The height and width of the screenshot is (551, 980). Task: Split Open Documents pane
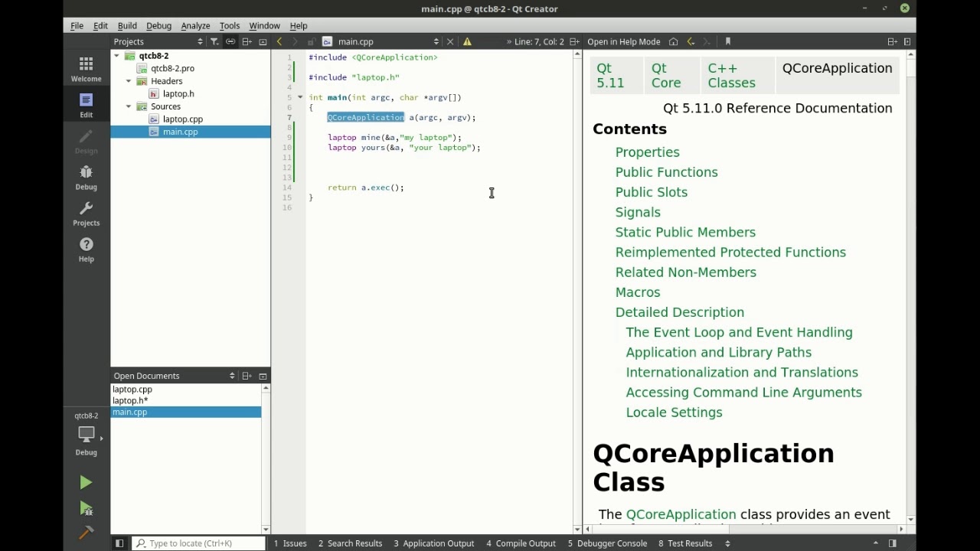coord(247,376)
